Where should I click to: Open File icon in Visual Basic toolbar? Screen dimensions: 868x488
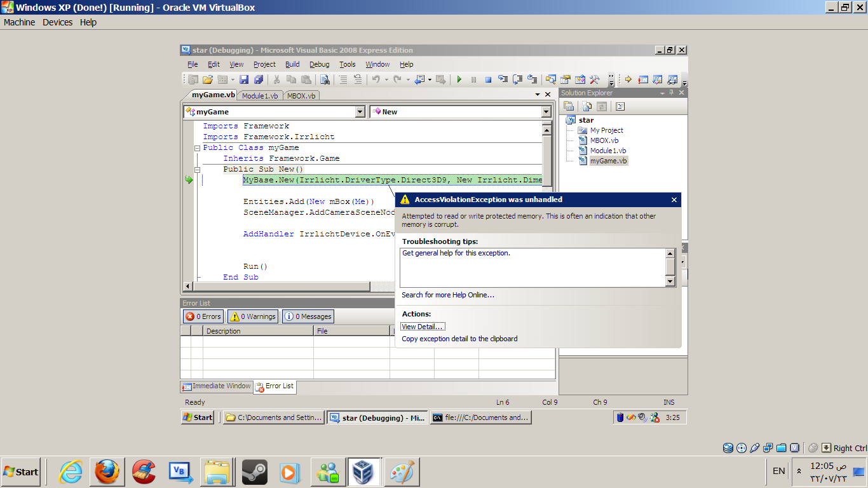coord(208,79)
